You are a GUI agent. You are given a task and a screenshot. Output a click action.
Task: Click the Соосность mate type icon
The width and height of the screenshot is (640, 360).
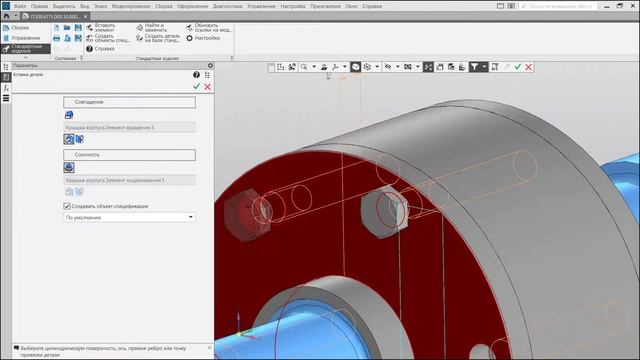[x=69, y=167]
